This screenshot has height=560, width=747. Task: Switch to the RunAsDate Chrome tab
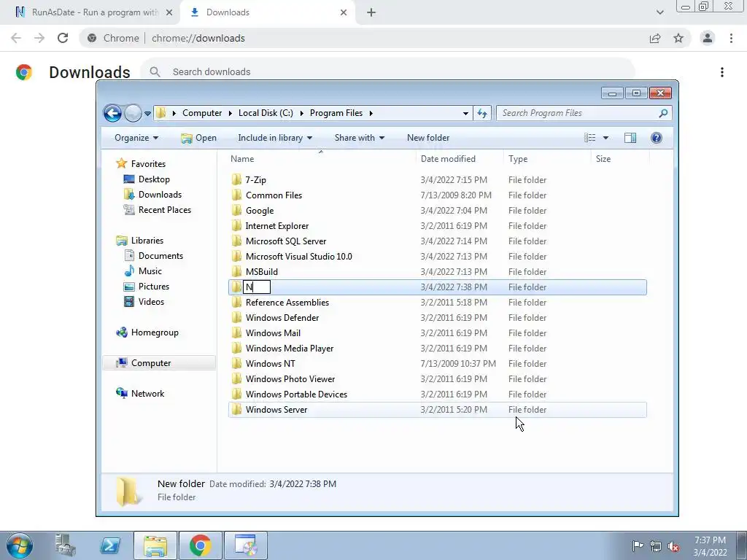tap(90, 12)
